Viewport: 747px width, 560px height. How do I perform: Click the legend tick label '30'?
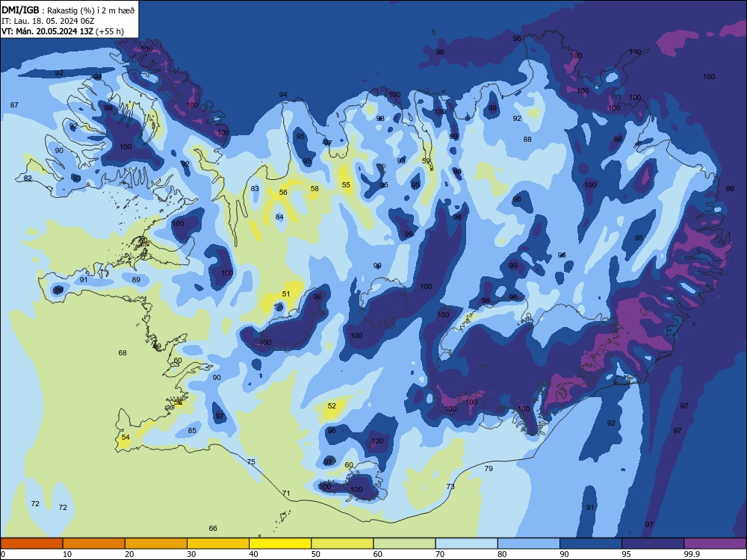point(191,554)
